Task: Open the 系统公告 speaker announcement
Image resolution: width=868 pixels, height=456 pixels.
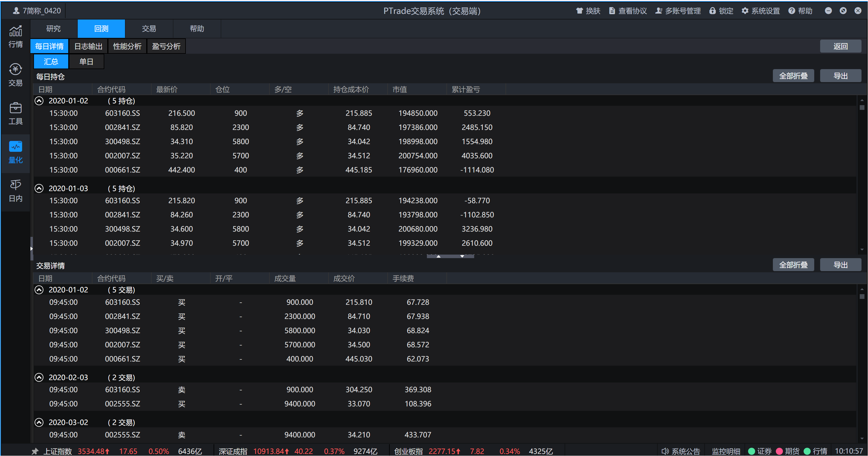Action: (665, 451)
